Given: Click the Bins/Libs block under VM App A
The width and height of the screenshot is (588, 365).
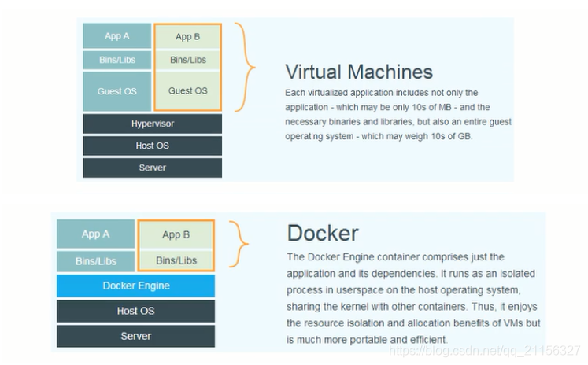Looking at the screenshot, I should pos(117,60).
